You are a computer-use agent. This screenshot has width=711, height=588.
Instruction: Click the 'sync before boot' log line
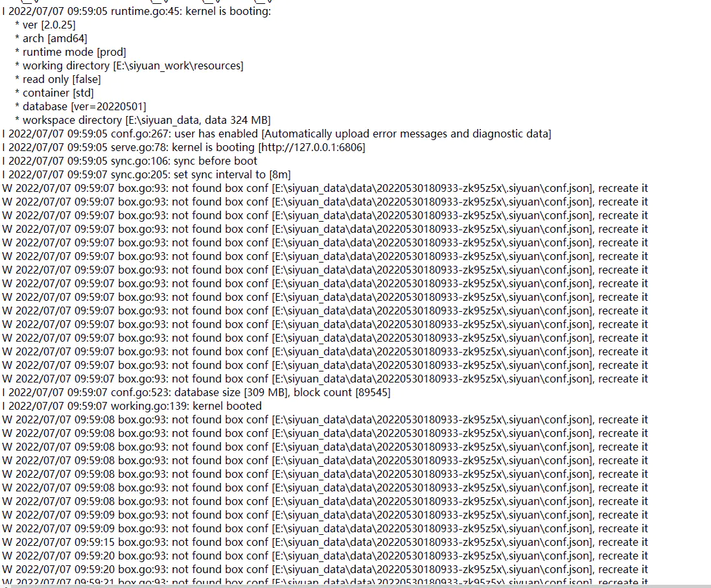(x=130, y=161)
